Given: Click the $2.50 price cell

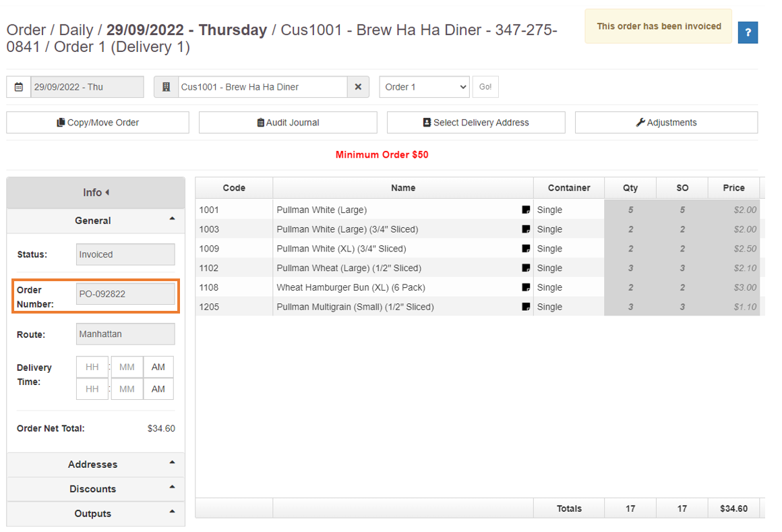Looking at the screenshot, I should click(733, 249).
